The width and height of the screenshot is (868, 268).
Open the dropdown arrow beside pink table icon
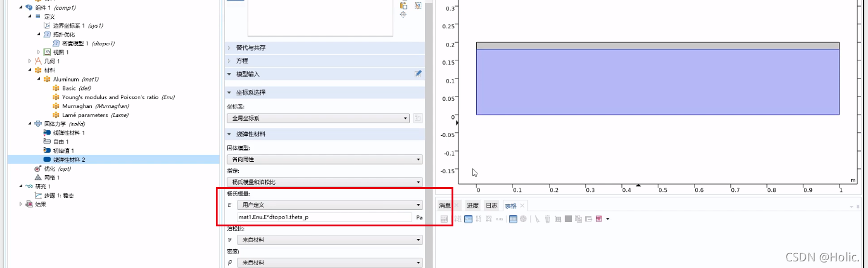tap(607, 219)
